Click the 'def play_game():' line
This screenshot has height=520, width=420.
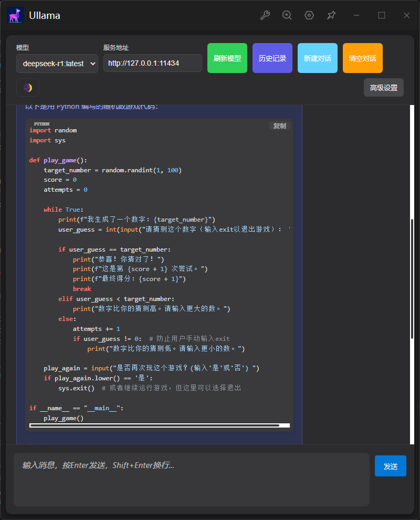pos(58,160)
